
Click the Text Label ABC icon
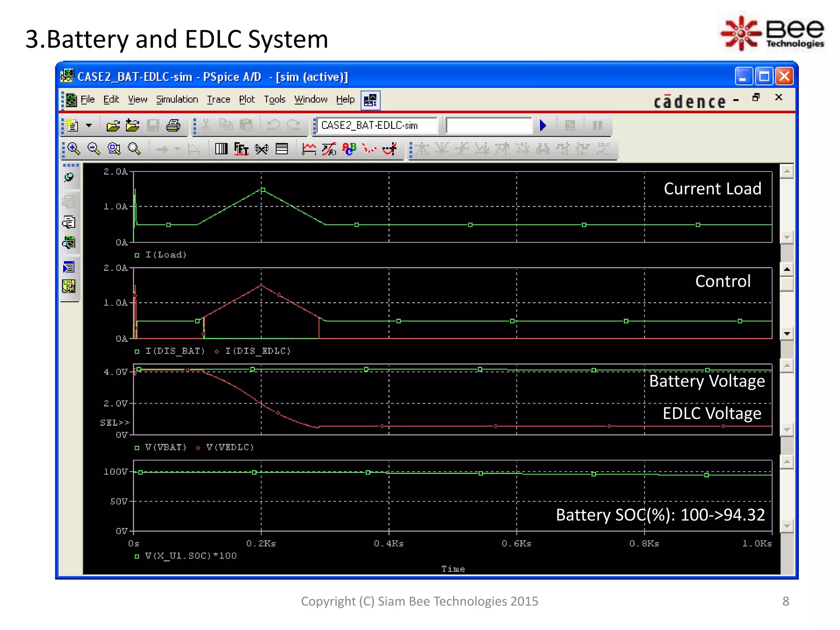click(x=349, y=148)
